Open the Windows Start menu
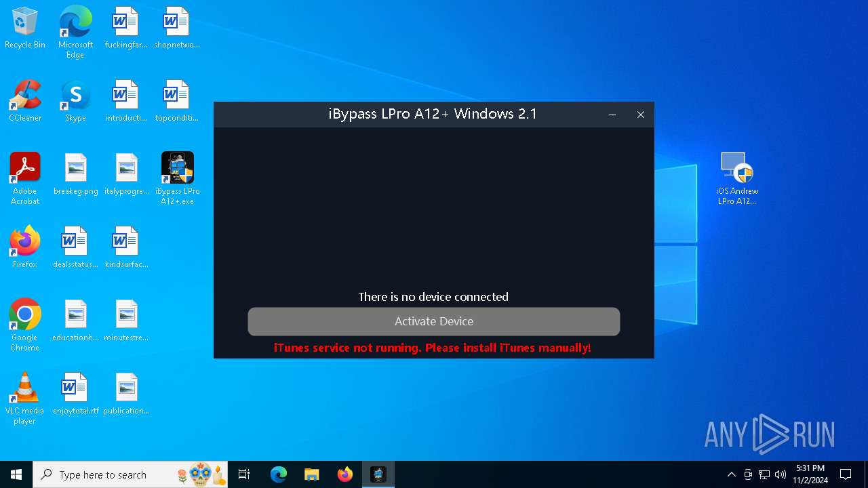Screen dimensions: 868x488 coord(16,474)
